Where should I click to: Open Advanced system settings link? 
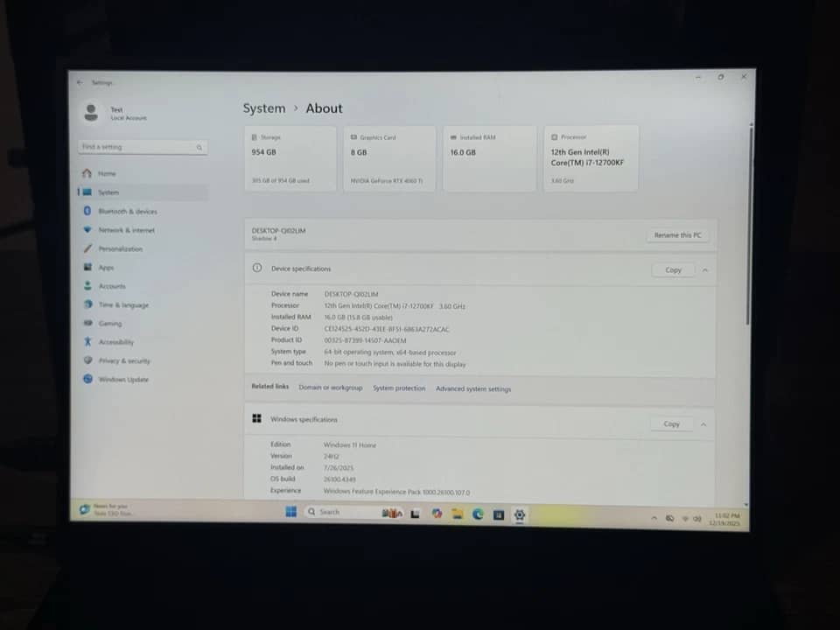pyautogui.click(x=473, y=388)
